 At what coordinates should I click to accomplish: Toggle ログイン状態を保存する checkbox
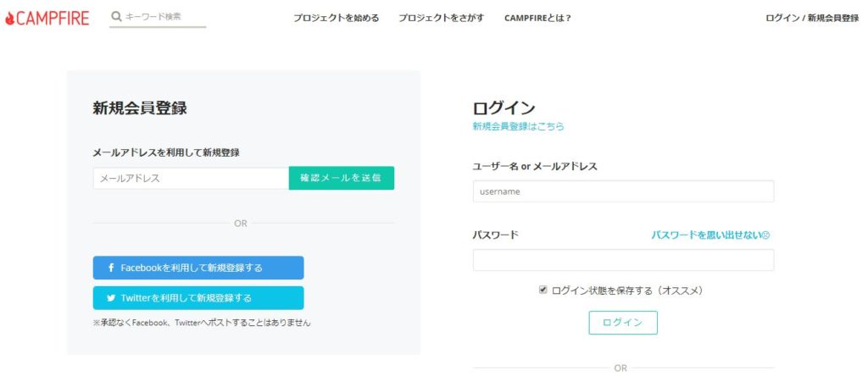[543, 290]
